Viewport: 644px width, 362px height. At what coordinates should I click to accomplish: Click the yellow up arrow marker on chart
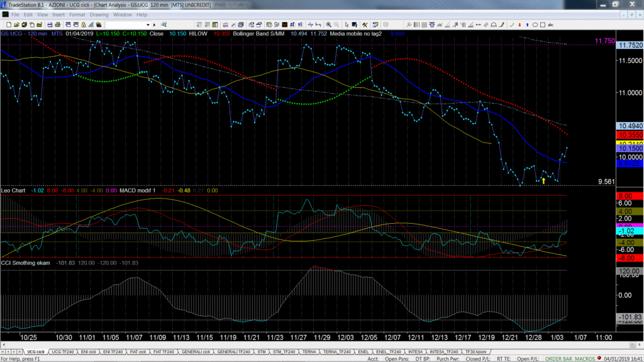[543, 180]
